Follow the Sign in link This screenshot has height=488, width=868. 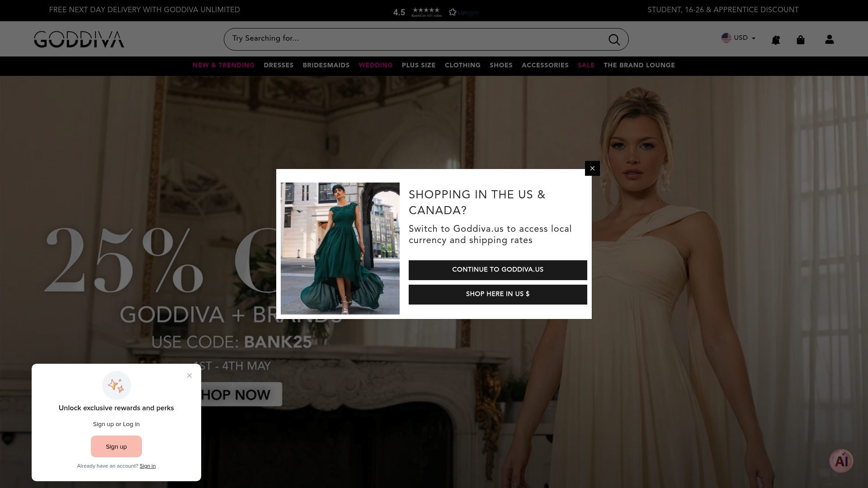pyautogui.click(x=147, y=466)
